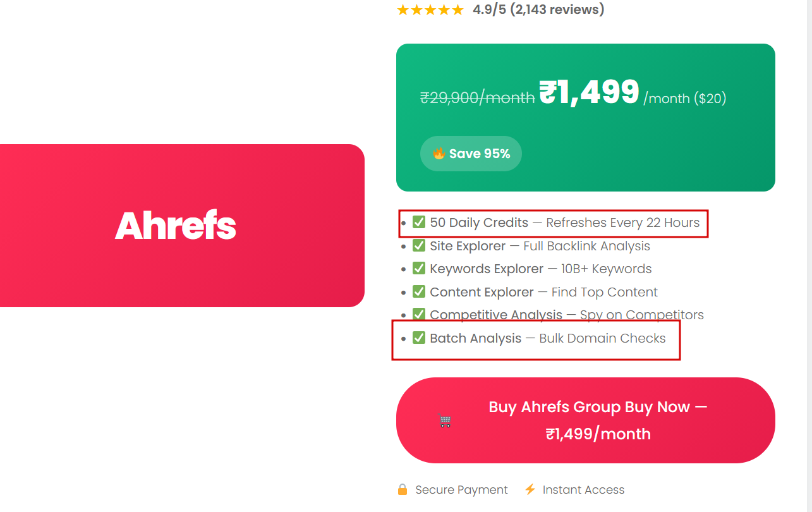
Task: Click the Instant Access label
Action: point(583,490)
